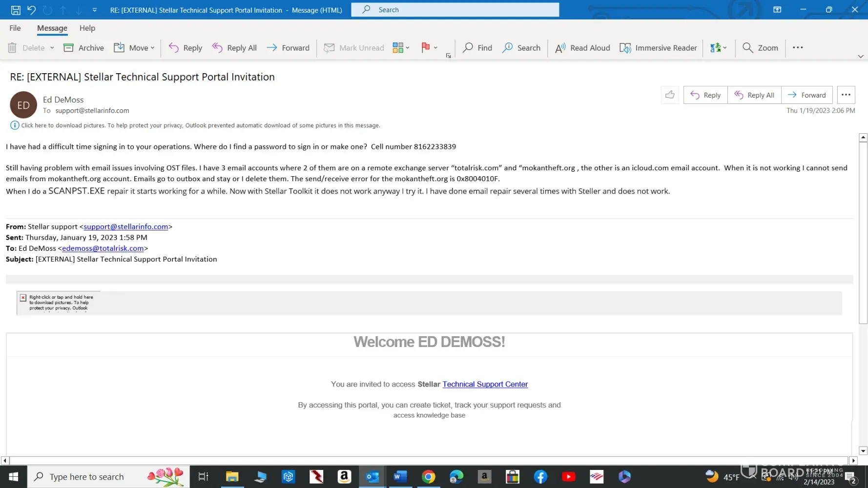Open Microsoft Store from the taskbar
868x488 pixels.
[513, 477]
